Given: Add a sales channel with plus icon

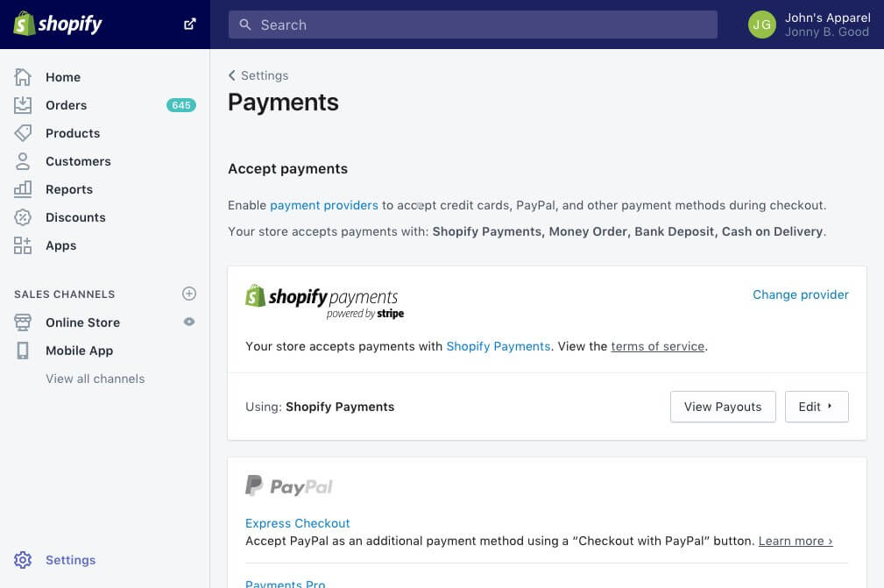Looking at the screenshot, I should 189,294.
